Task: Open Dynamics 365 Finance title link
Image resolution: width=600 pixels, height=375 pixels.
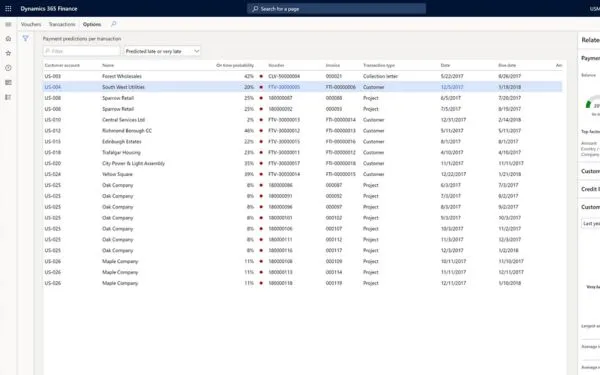Action: tap(49, 8)
